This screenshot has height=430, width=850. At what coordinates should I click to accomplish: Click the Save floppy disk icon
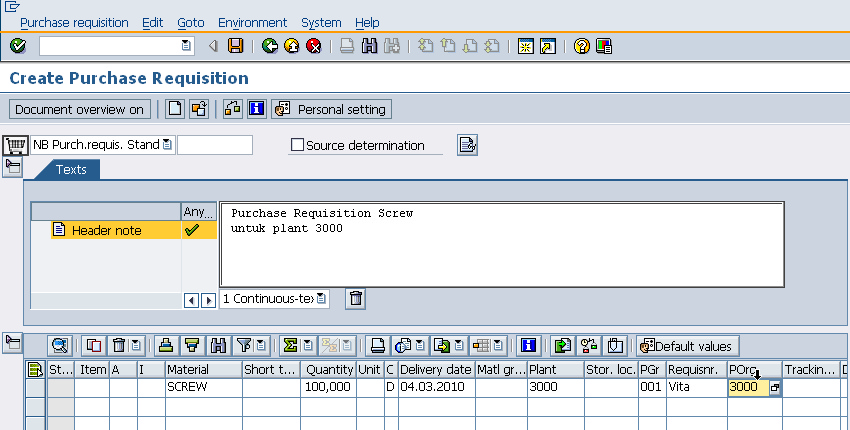235,46
